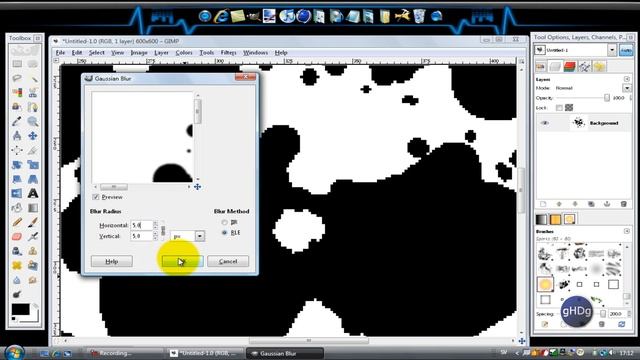640x360 pixels.
Task: Click the delete layer trash icon
Action: [623, 204]
